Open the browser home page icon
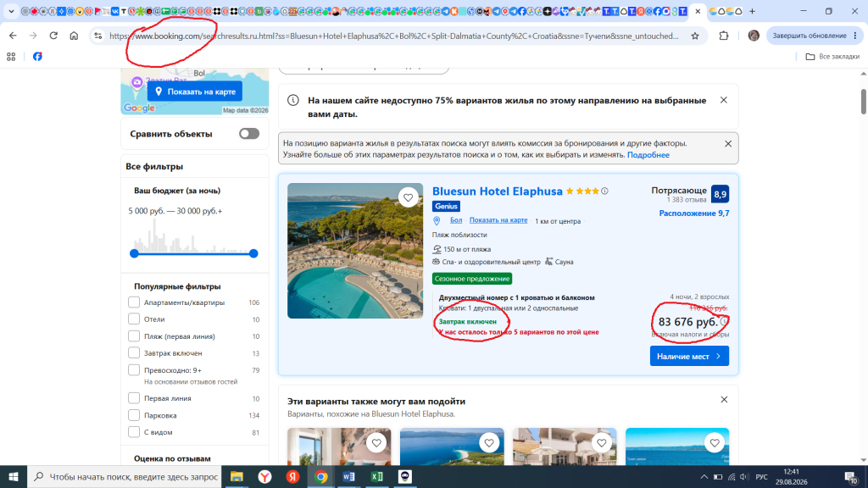The height and width of the screenshot is (488, 868). (x=74, y=36)
